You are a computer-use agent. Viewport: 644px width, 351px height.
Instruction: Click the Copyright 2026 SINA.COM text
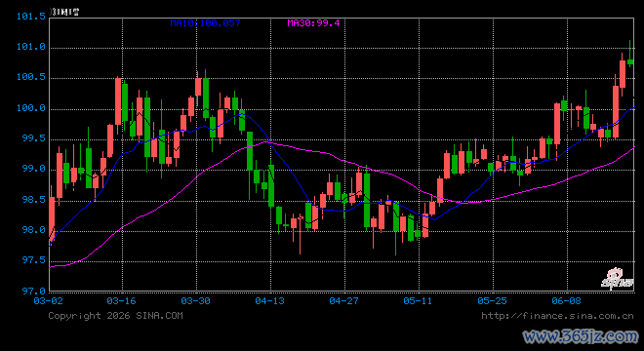(115, 316)
